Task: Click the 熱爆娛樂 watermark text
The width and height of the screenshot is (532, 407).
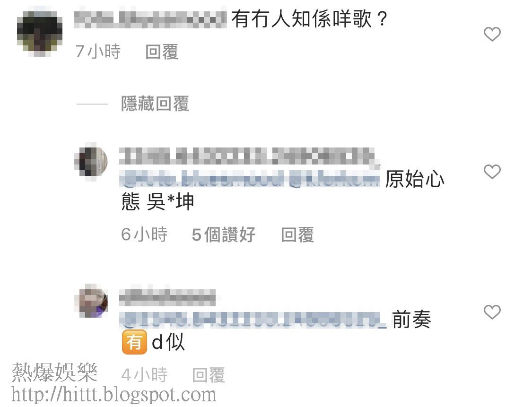Action: pos(55,372)
